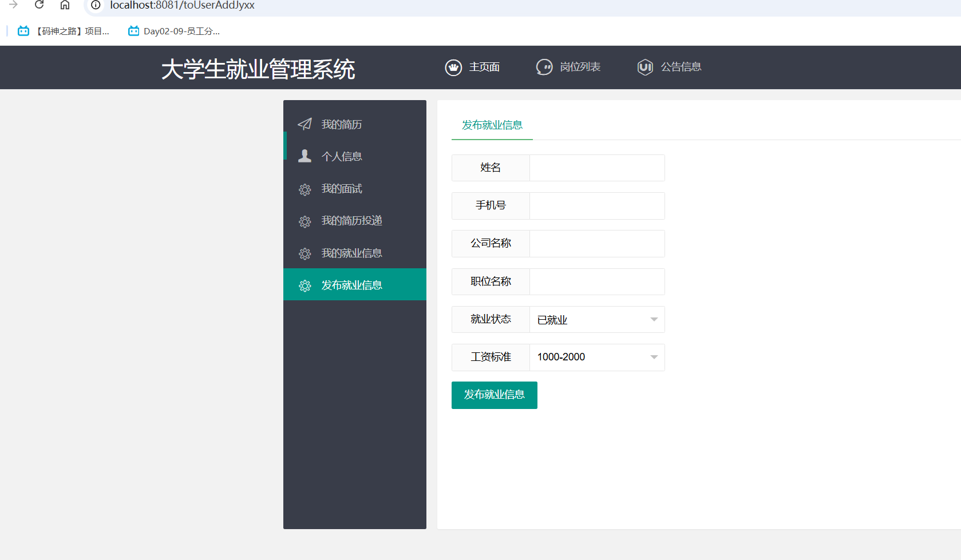Click the UI shield icon beside 公告信息

click(645, 67)
